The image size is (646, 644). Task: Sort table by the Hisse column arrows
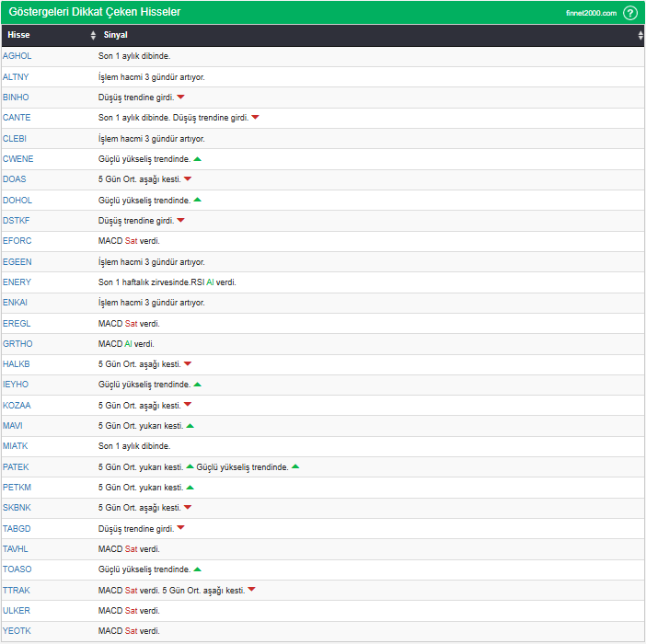(x=93, y=35)
